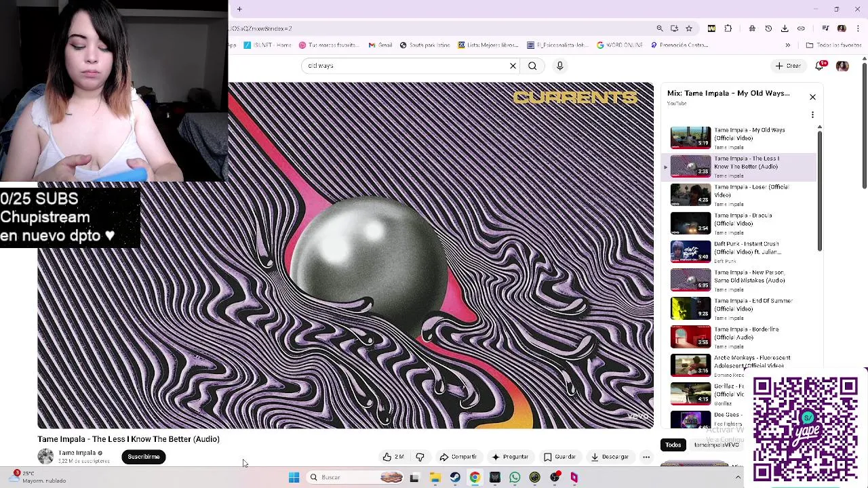
Task: Open the weather widget showing 25°C
Action: (x=37, y=476)
